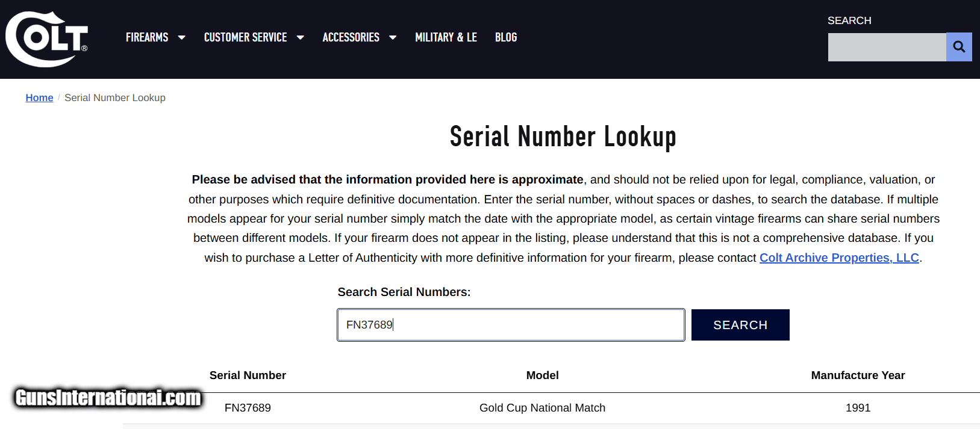Viewport: 980px width, 429px height.
Task: Open the Firearms menu label
Action: tap(147, 37)
